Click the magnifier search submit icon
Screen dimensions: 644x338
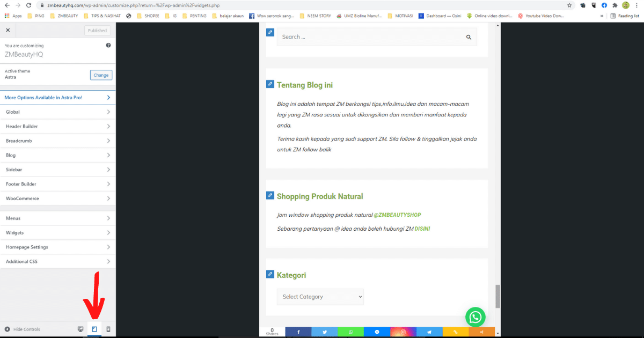point(469,37)
